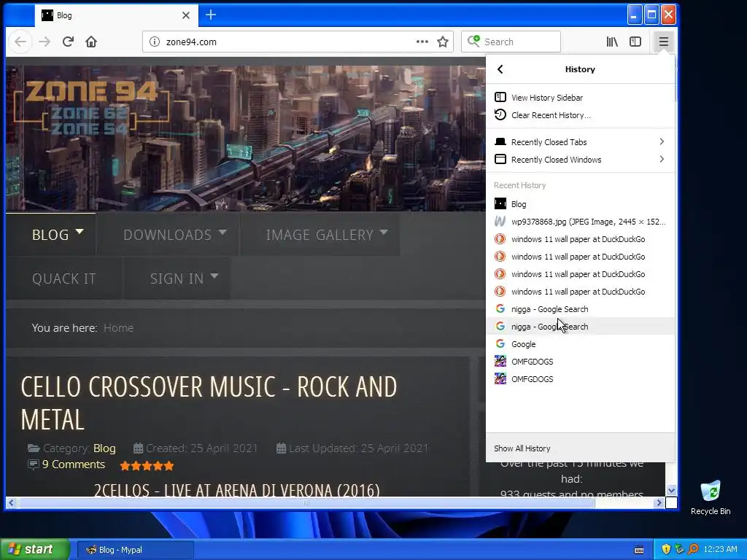Viewport: 747px width, 560px height.
Task: Close the hamburger application menu
Action: pos(664,42)
